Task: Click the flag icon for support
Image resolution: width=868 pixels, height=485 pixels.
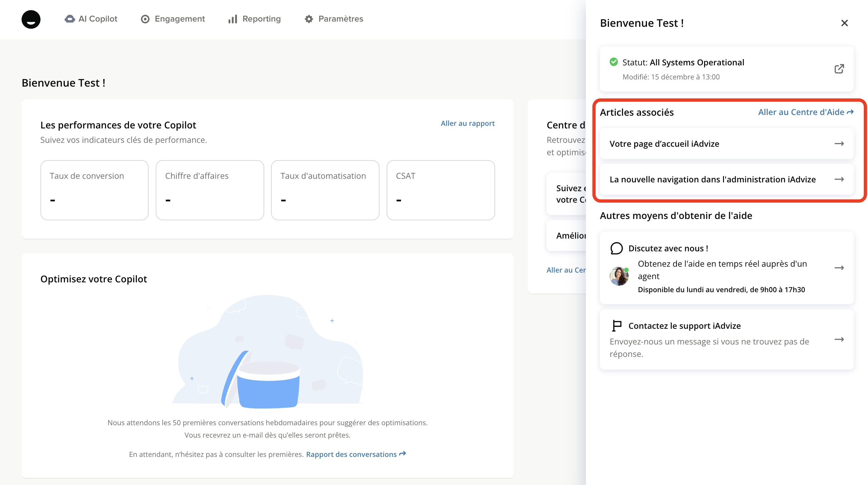Action: [616, 326]
